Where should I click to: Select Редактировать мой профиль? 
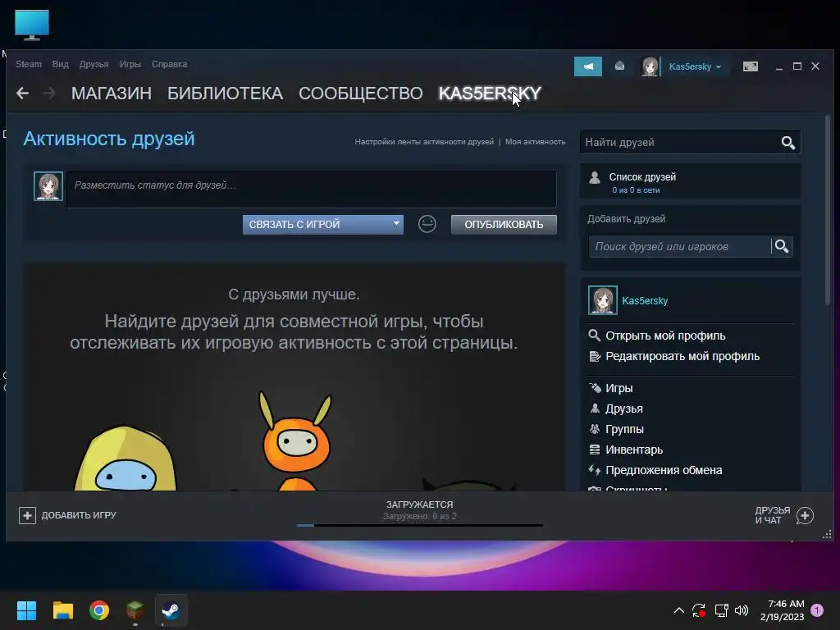point(682,356)
